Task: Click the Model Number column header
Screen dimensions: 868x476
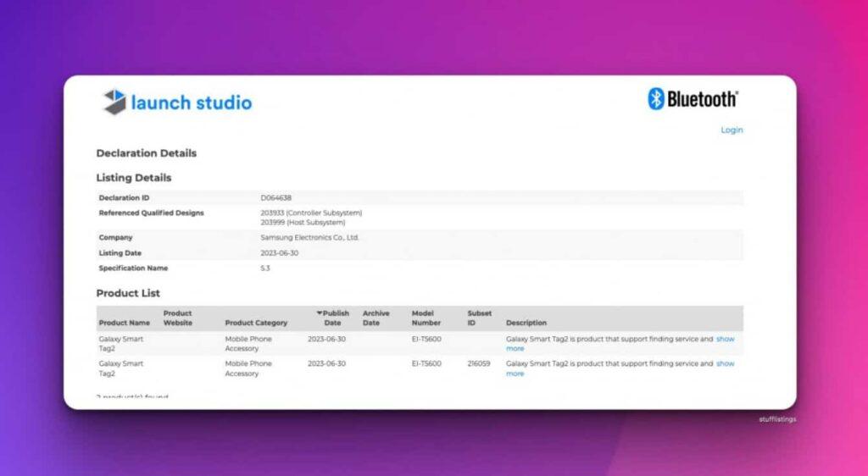Action: coord(426,318)
